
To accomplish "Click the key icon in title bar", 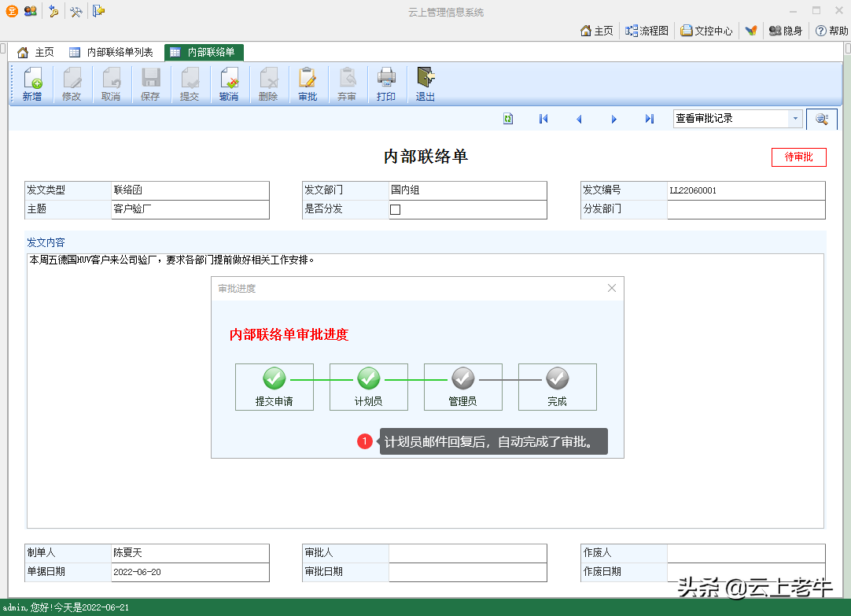I will tap(53, 11).
